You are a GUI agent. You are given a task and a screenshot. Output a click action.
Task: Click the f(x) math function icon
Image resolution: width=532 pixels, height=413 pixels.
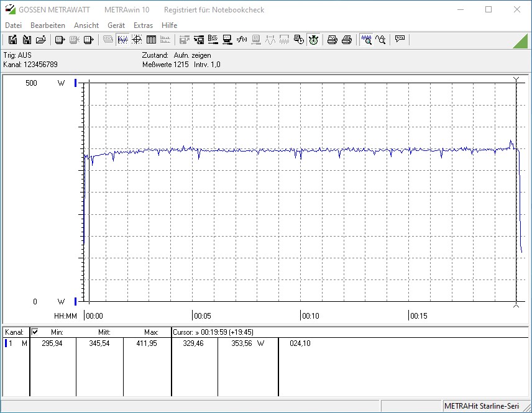point(242,40)
